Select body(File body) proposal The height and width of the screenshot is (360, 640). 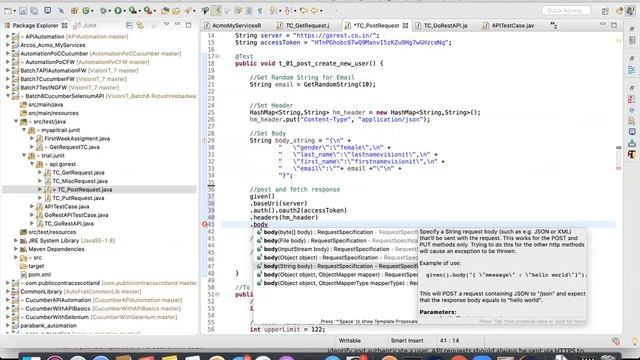pyautogui.click(x=337, y=240)
